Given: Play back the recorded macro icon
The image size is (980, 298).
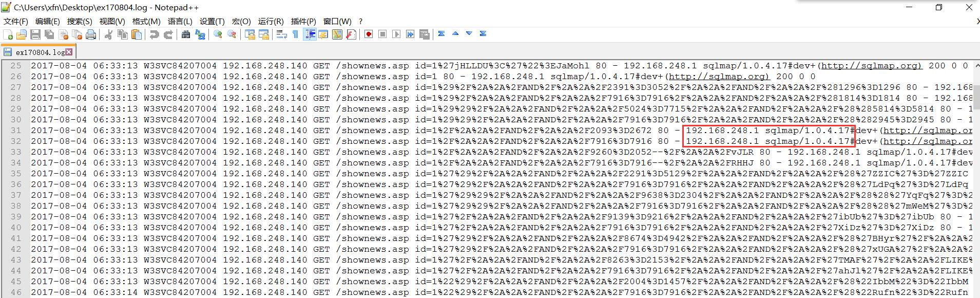Looking at the screenshot, I should click(x=396, y=34).
